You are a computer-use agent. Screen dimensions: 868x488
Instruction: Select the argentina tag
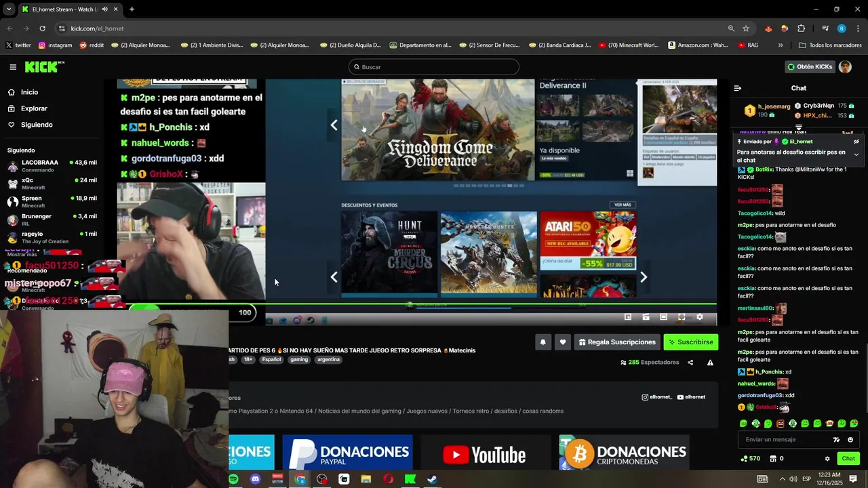329,360
